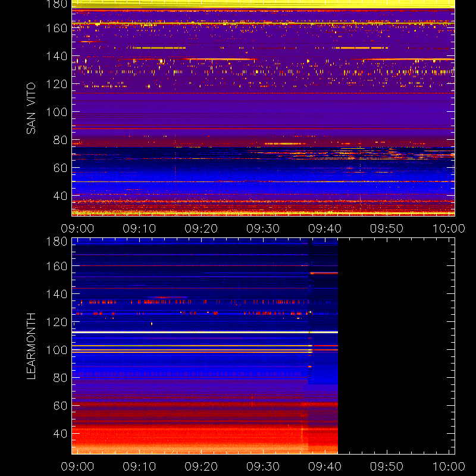Select 120 frequency label on SAN VITO plot
Image resolution: width=476 pixels, height=476 pixels.
pos(57,84)
